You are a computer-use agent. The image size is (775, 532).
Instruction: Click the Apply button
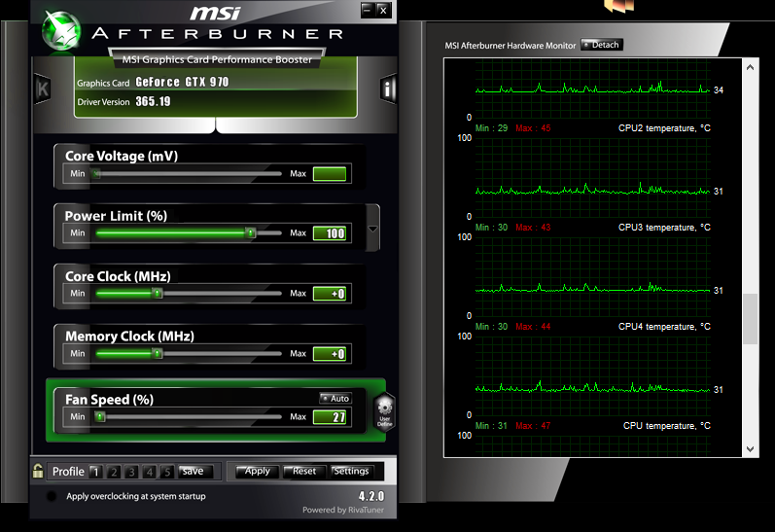point(257,471)
